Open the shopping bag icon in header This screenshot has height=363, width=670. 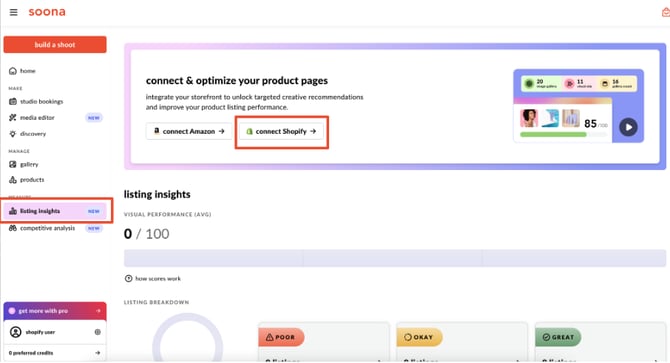(666, 12)
